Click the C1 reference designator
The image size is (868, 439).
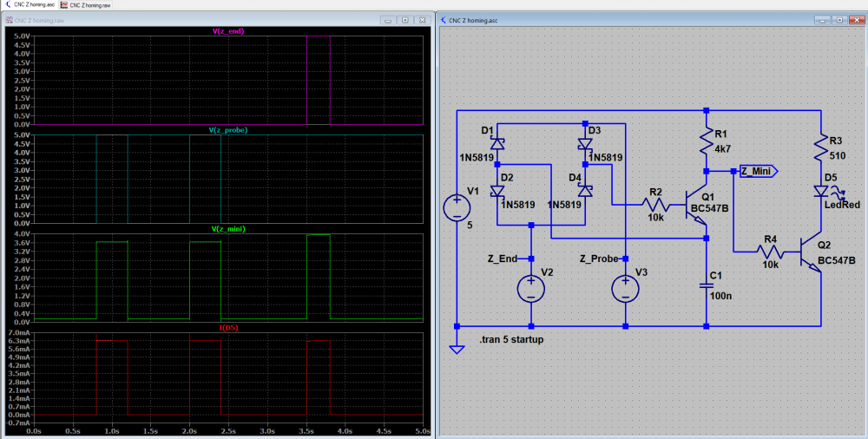pyautogui.click(x=716, y=276)
